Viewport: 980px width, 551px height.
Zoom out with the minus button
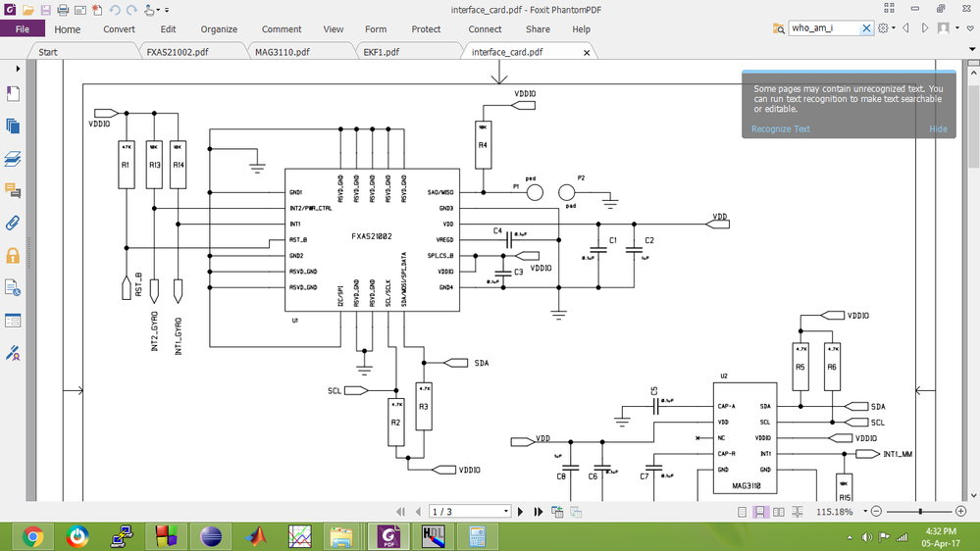point(876,511)
